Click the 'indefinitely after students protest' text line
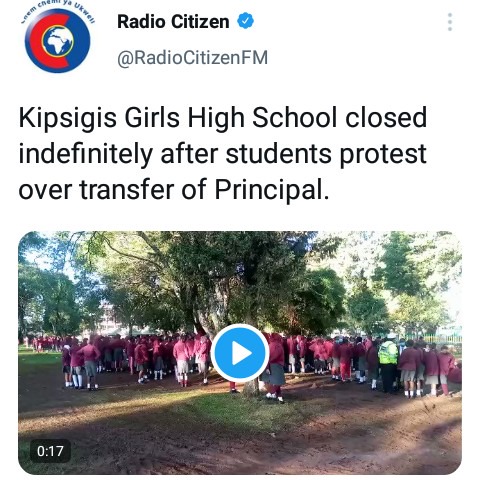Image resolution: width=480 pixels, height=480 pixels. point(222,154)
